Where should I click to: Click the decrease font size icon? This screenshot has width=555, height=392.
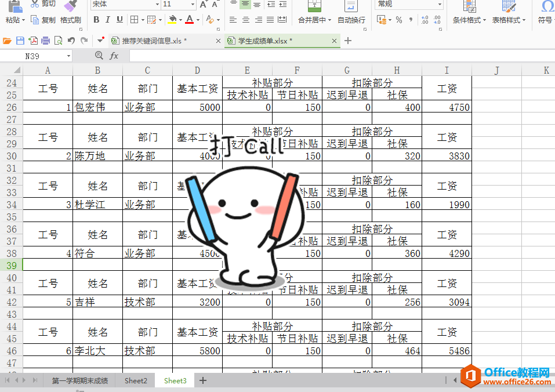tap(215, 4)
